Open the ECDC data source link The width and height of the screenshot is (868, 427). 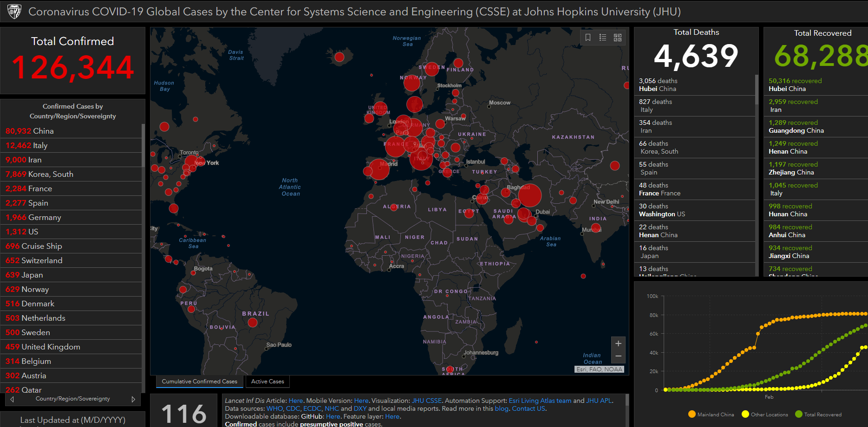pos(312,408)
